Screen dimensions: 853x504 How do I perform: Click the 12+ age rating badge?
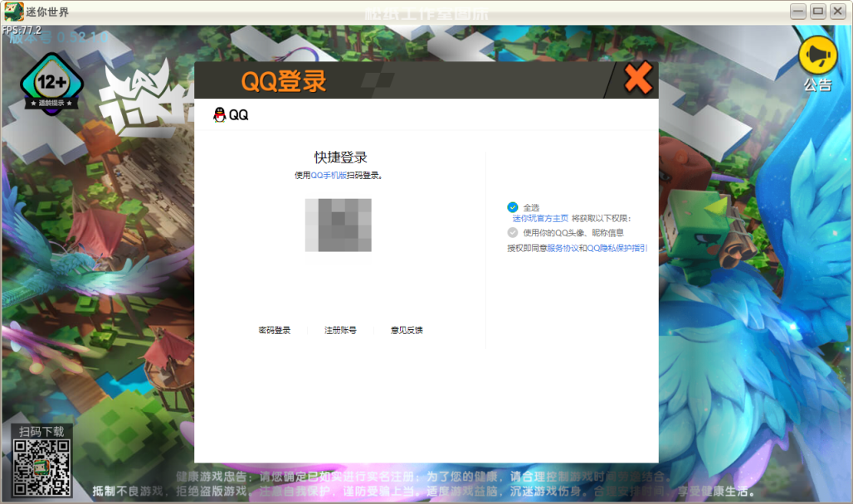coord(51,85)
